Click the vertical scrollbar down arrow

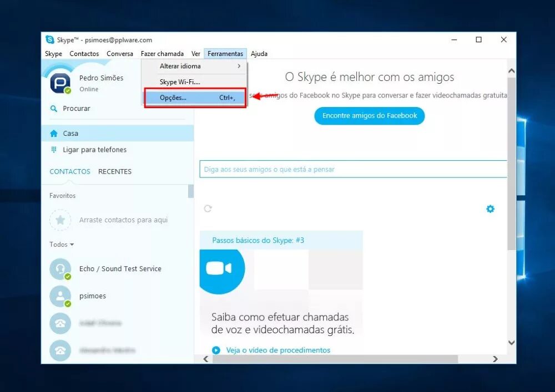point(512,343)
